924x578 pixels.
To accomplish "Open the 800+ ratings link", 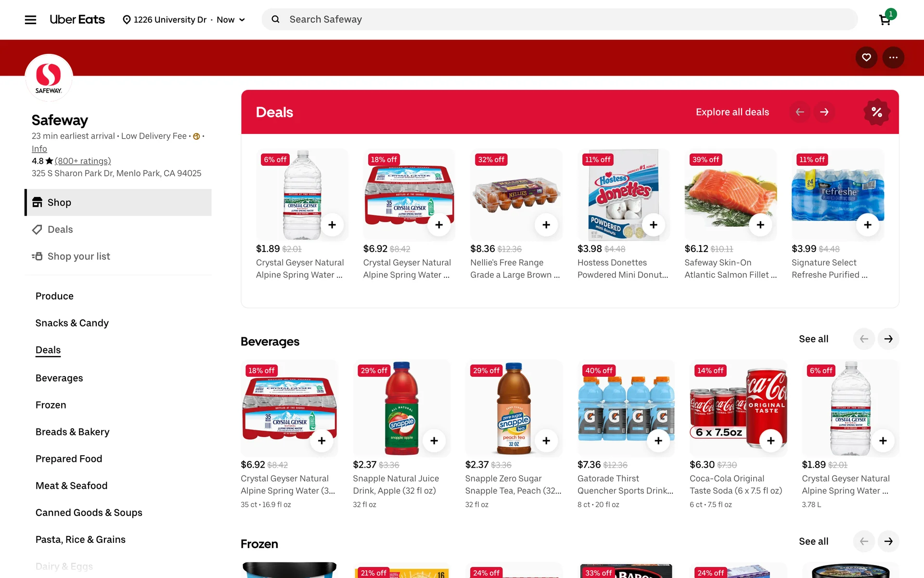I will [x=83, y=161].
